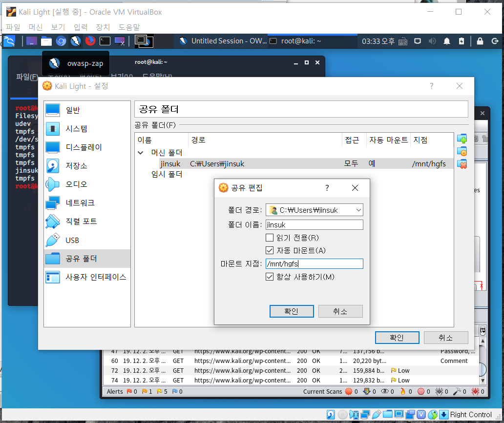
Task: Switch to root@kali terminal task
Action: pos(313,41)
